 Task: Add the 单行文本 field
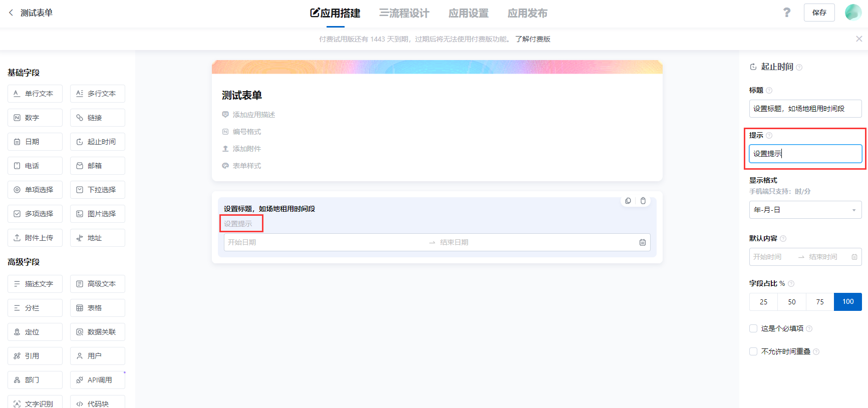point(35,94)
